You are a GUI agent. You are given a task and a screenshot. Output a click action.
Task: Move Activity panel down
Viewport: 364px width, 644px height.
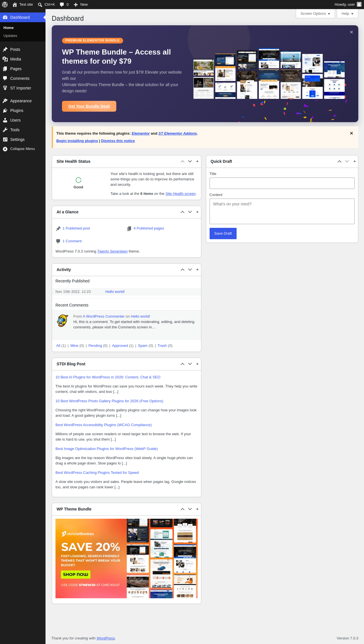point(190,270)
